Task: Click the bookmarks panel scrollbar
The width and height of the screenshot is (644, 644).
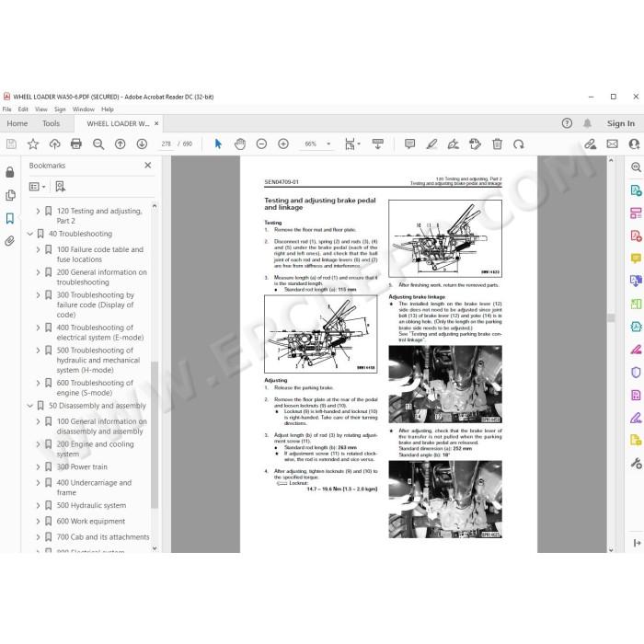Action: [x=155, y=434]
